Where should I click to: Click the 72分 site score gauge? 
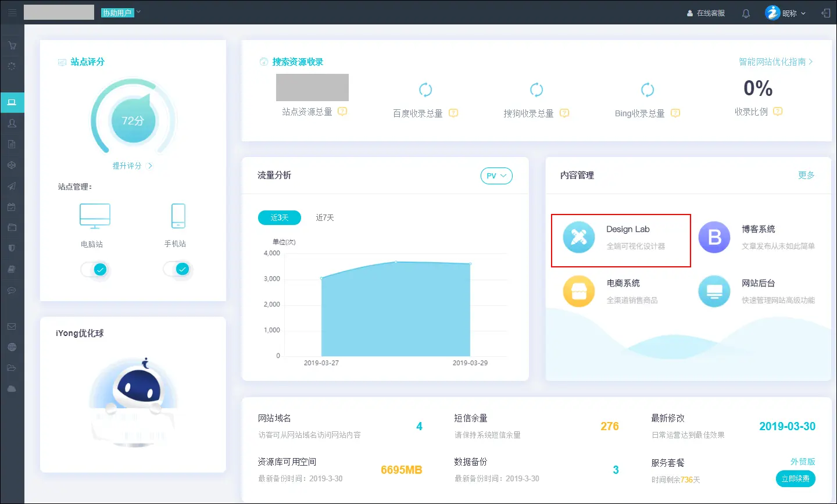point(133,120)
